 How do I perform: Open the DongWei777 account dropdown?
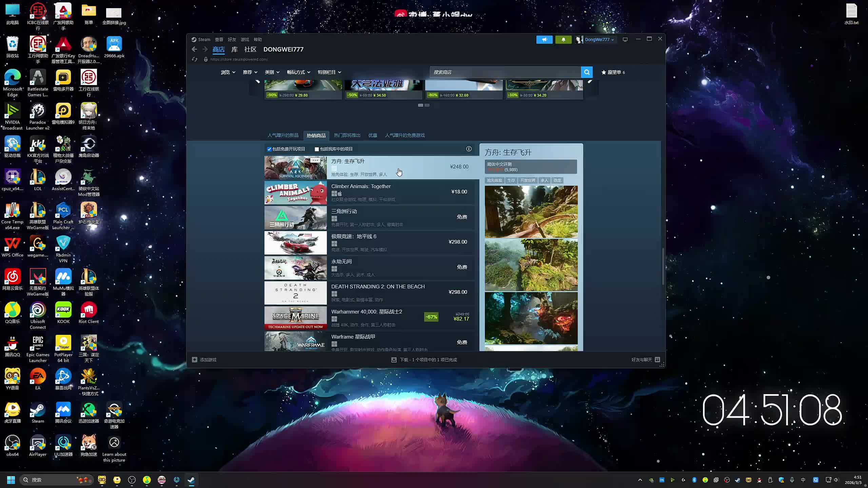pyautogui.click(x=599, y=40)
